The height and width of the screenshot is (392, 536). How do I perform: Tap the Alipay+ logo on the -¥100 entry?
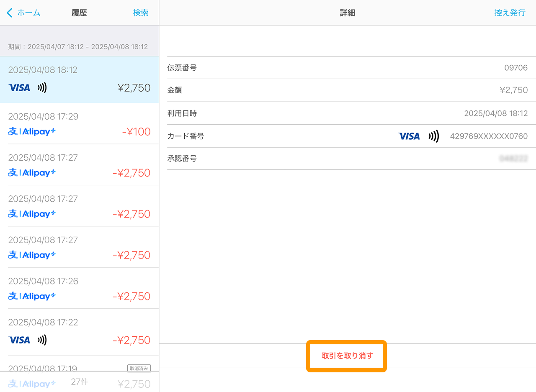coord(32,132)
